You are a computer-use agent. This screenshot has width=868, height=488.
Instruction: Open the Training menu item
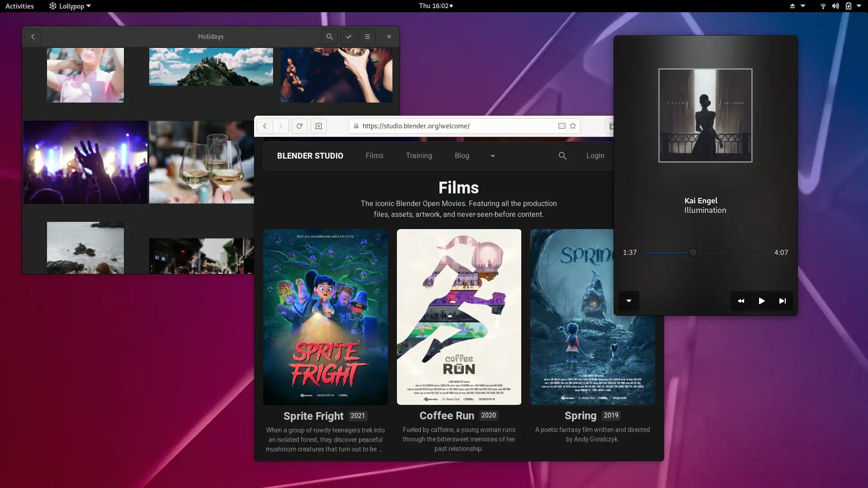coord(419,155)
